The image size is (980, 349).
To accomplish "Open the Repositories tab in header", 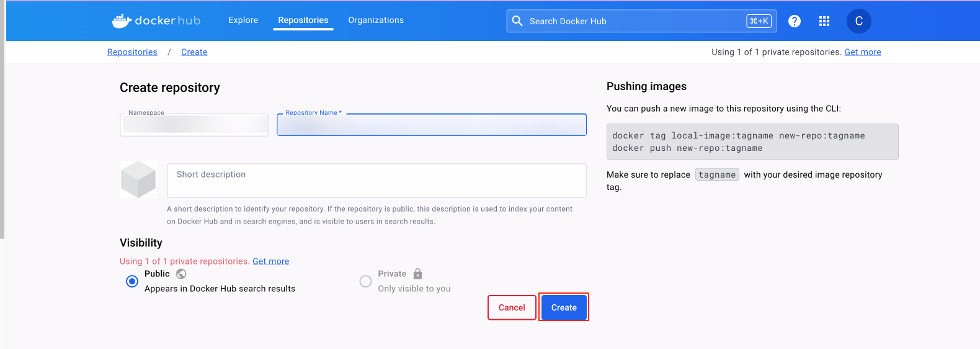I will click(x=303, y=20).
